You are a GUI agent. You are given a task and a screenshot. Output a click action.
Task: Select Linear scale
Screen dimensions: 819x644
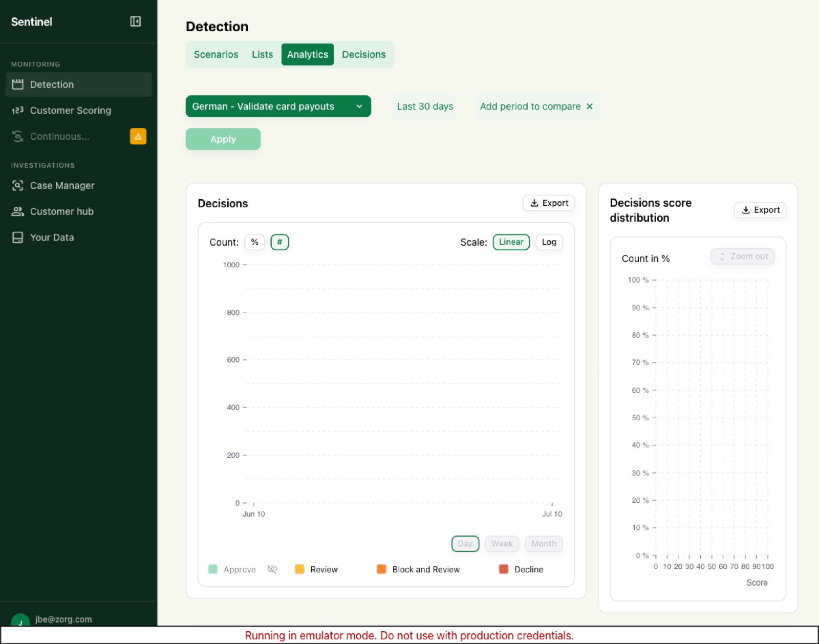point(511,242)
